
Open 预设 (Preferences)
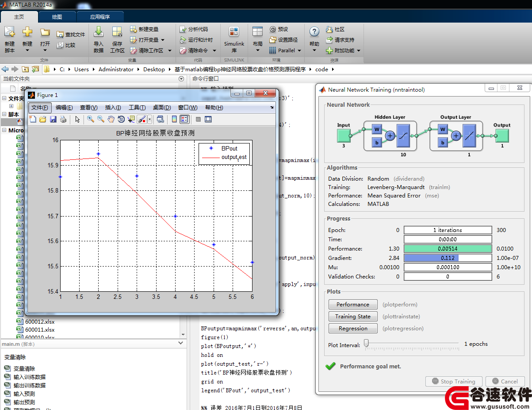tap(279, 29)
